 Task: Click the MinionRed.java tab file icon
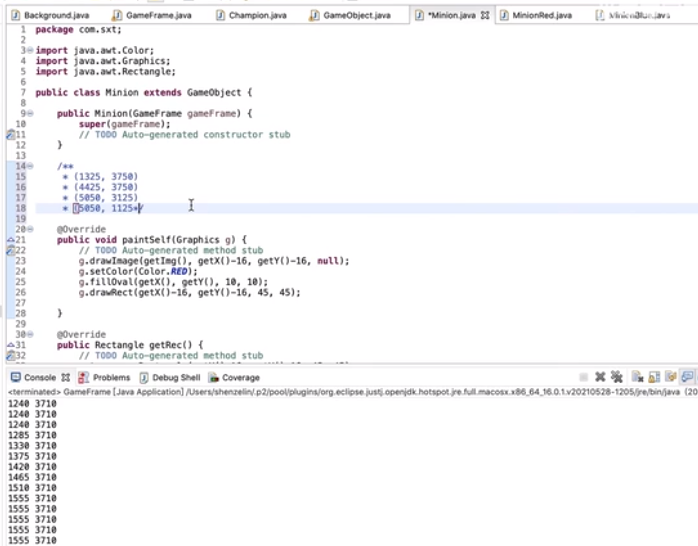point(504,15)
